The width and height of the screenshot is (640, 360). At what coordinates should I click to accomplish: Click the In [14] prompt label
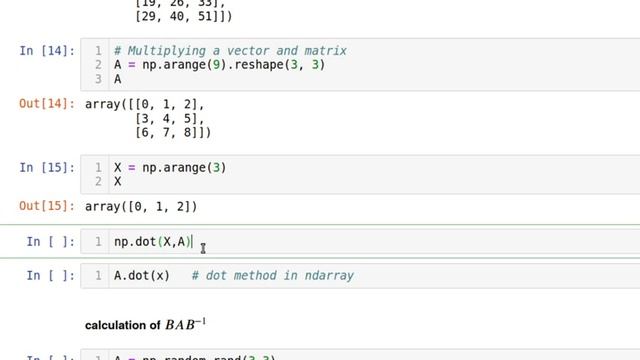pyautogui.click(x=47, y=51)
